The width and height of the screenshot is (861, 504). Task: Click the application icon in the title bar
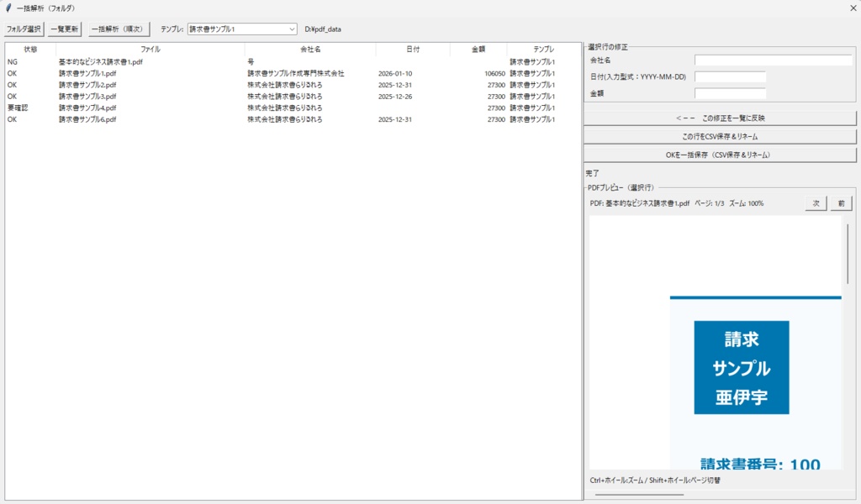[x=8, y=8]
